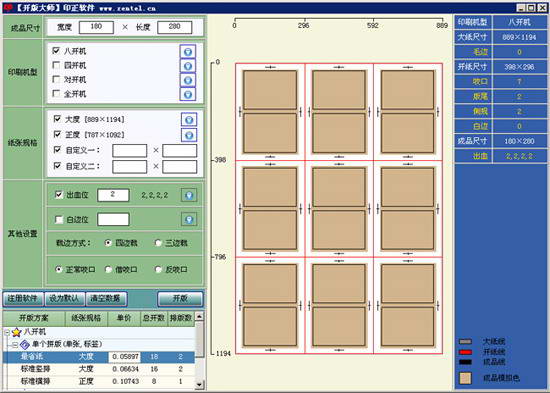Click the 纸张规格 column header
This screenshot has width=550, height=393.
(86, 318)
